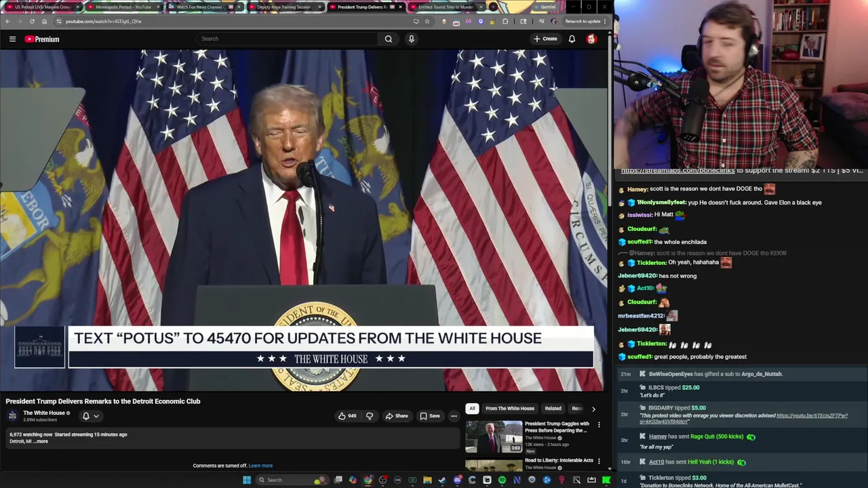Click the YouTube Premium logo
This screenshot has width=868, height=488.
[x=42, y=39]
